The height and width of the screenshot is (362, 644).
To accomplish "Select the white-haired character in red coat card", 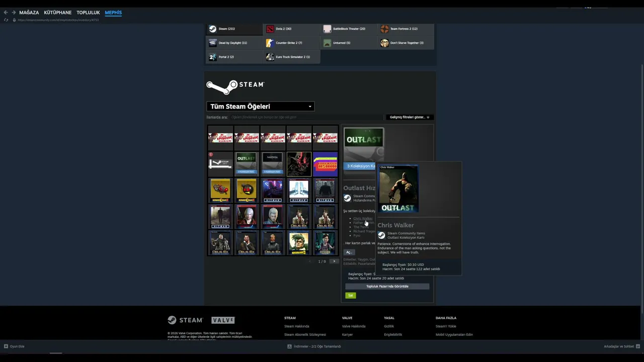I will click(247, 216).
